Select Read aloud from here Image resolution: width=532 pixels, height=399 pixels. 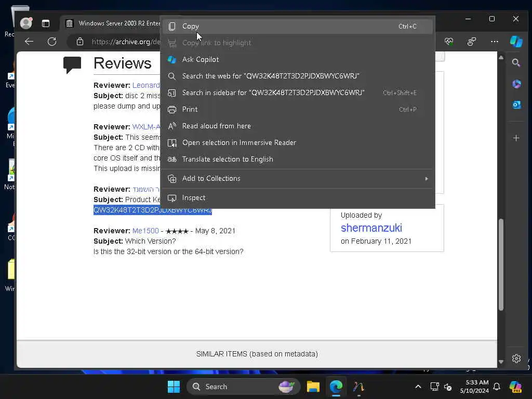coord(298,126)
